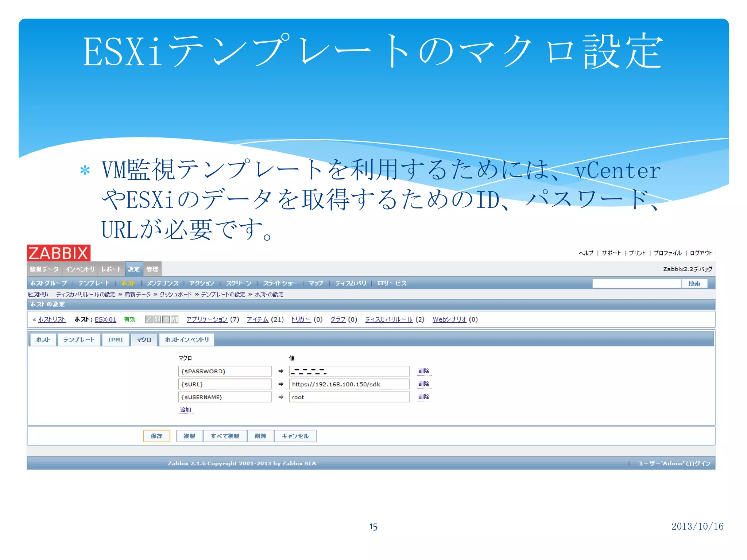This screenshot has height=560, width=747.
Task: Edit the {$PASSWORD} value field
Action: [x=349, y=371]
